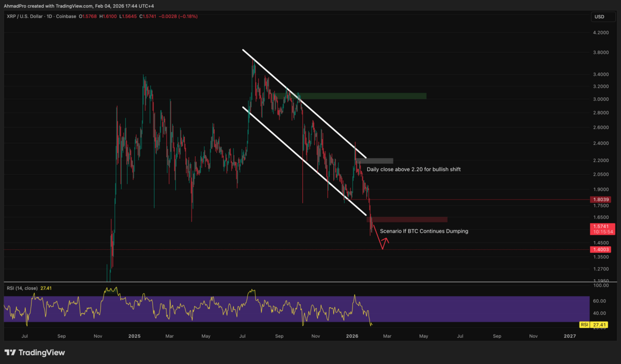The image size is (621, 364).
Task: Click the red current price label 1.5741
Action: (600, 226)
